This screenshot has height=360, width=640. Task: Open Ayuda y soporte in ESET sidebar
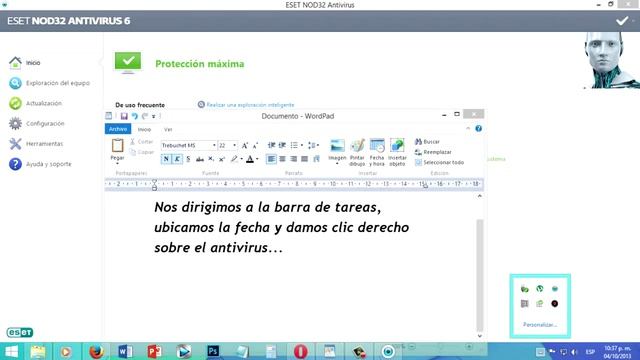pyautogui.click(x=40, y=164)
